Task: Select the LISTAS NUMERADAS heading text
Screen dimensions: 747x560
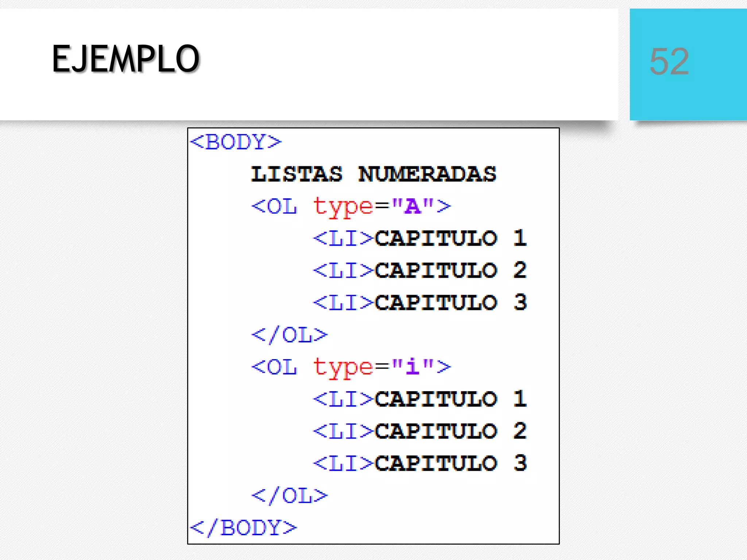Action: [373, 174]
